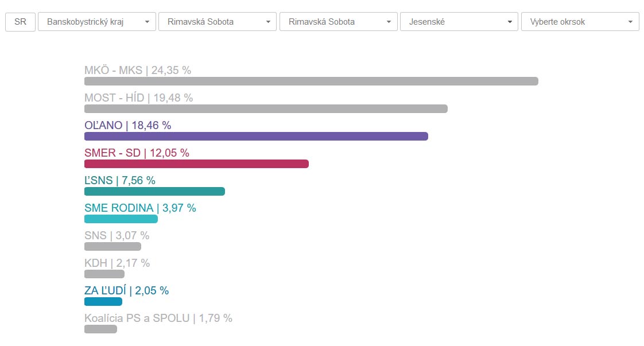The width and height of the screenshot is (644, 346).
Task: Click the blue ZA ĽUDÍ bar
Action: (103, 301)
